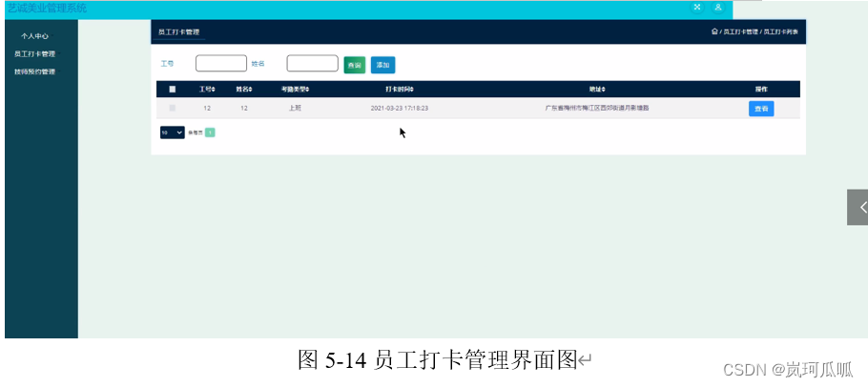The height and width of the screenshot is (387, 868).
Task: Click the 员工打卡管理 breadcrumb link
Action: click(741, 32)
